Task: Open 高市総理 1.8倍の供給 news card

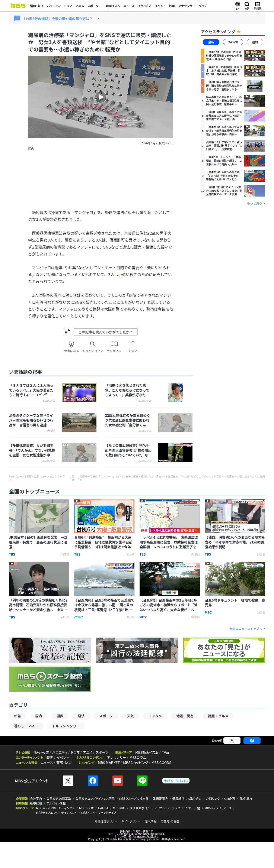Action: pos(39,590)
